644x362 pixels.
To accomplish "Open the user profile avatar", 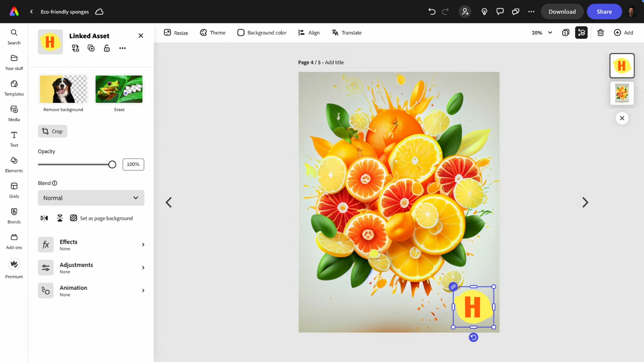I will 633,12.
